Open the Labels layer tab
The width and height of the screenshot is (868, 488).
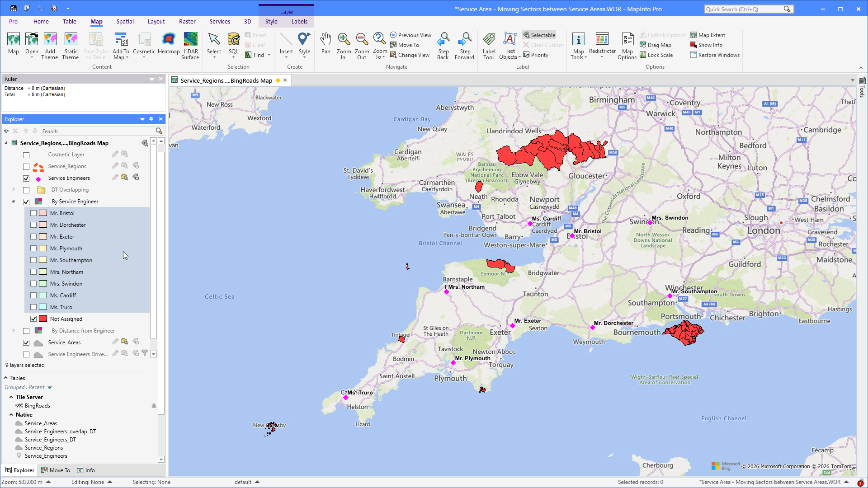pos(299,21)
